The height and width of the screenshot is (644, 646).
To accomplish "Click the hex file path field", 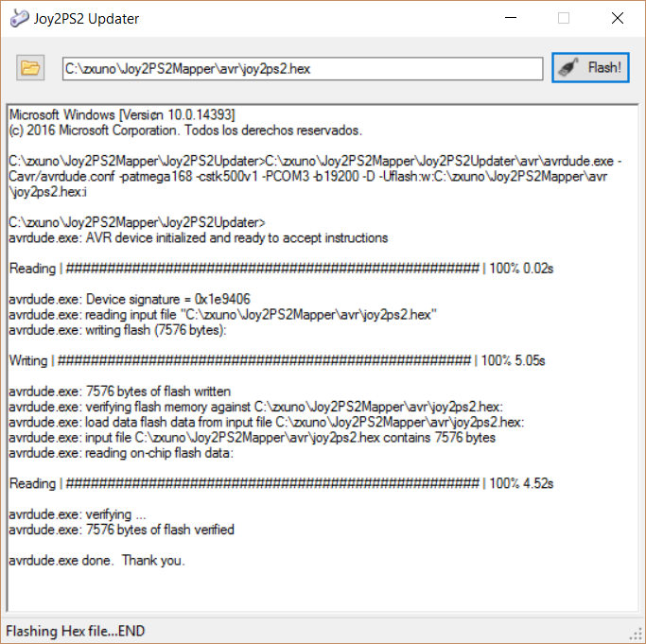I will [302, 68].
